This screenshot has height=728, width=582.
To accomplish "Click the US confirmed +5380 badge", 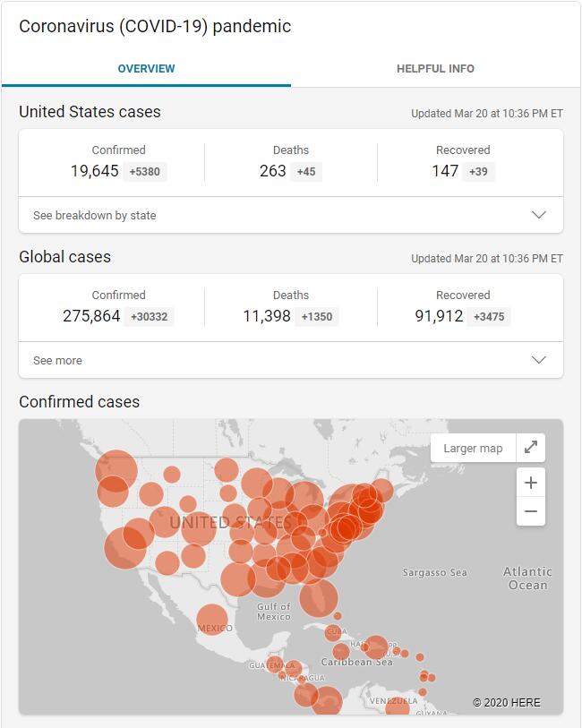I will tap(145, 171).
